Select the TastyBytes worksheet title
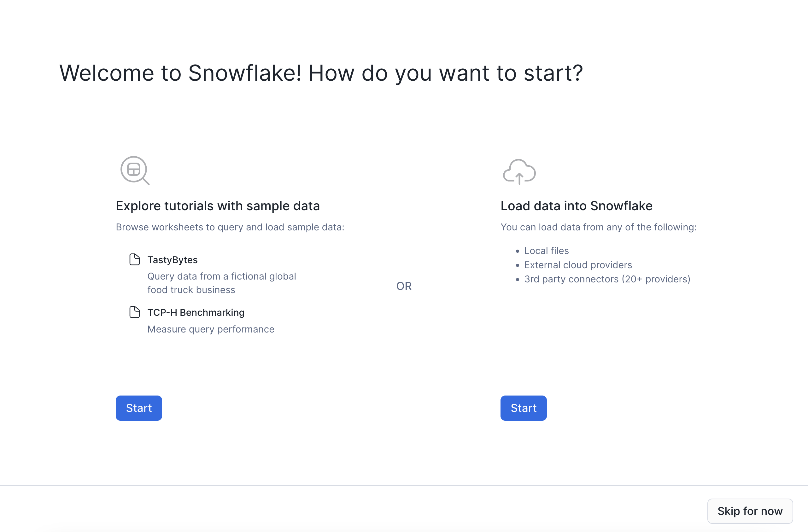This screenshot has width=808, height=532. click(x=173, y=260)
